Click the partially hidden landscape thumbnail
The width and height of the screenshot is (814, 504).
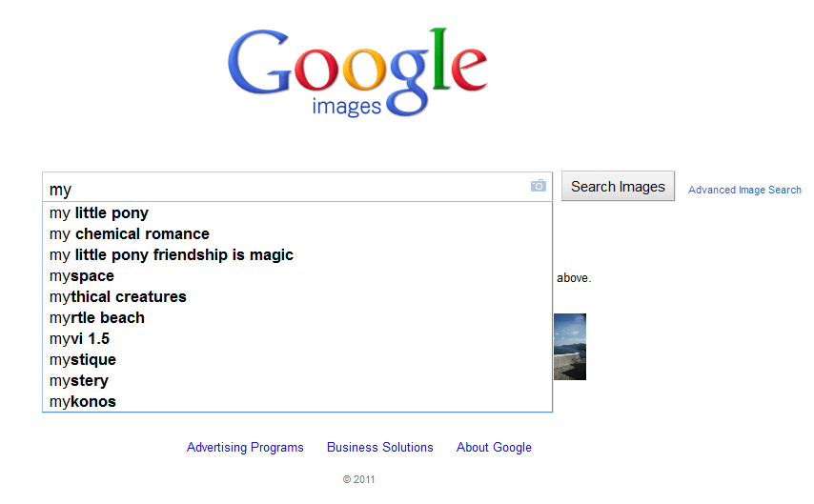coord(570,347)
